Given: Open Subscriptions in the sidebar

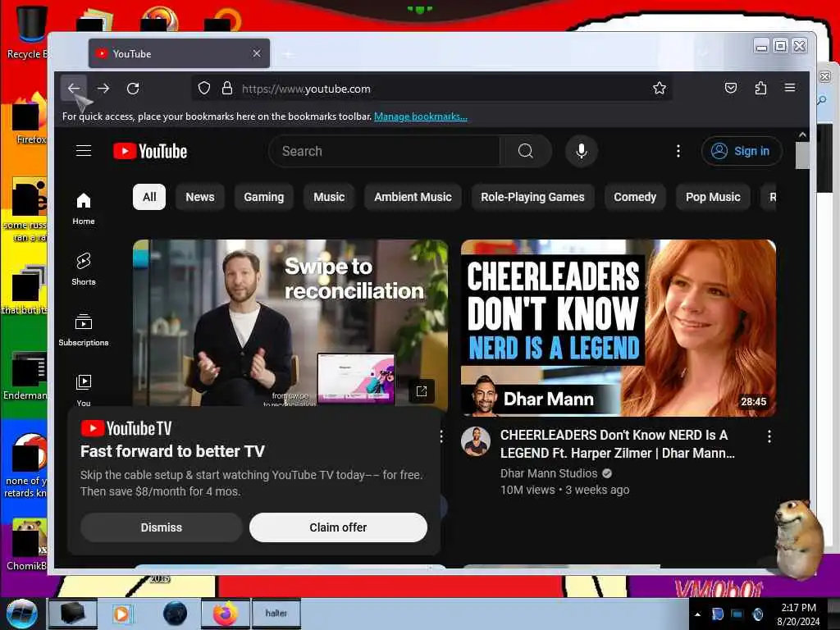Looking at the screenshot, I should click(x=84, y=330).
